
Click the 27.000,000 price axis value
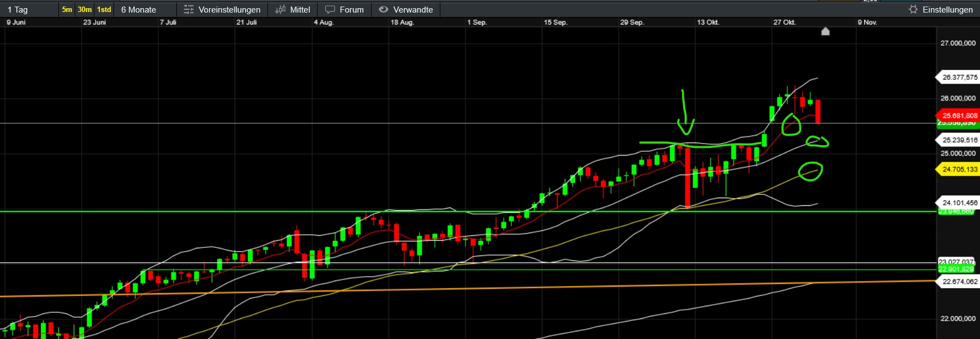click(x=958, y=43)
